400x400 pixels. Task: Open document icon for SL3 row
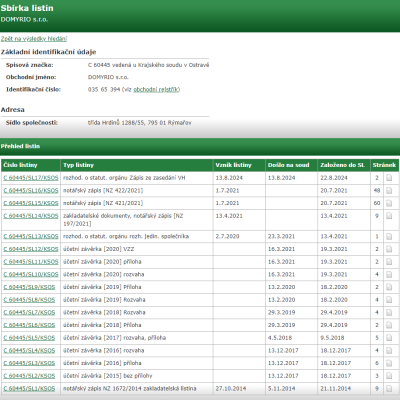(x=389, y=363)
